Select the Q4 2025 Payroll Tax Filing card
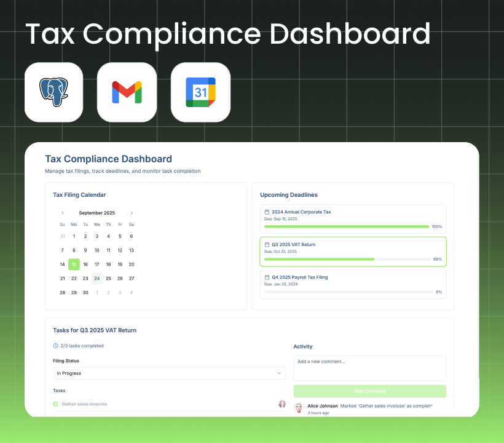The height and width of the screenshot is (443, 504). [x=353, y=284]
